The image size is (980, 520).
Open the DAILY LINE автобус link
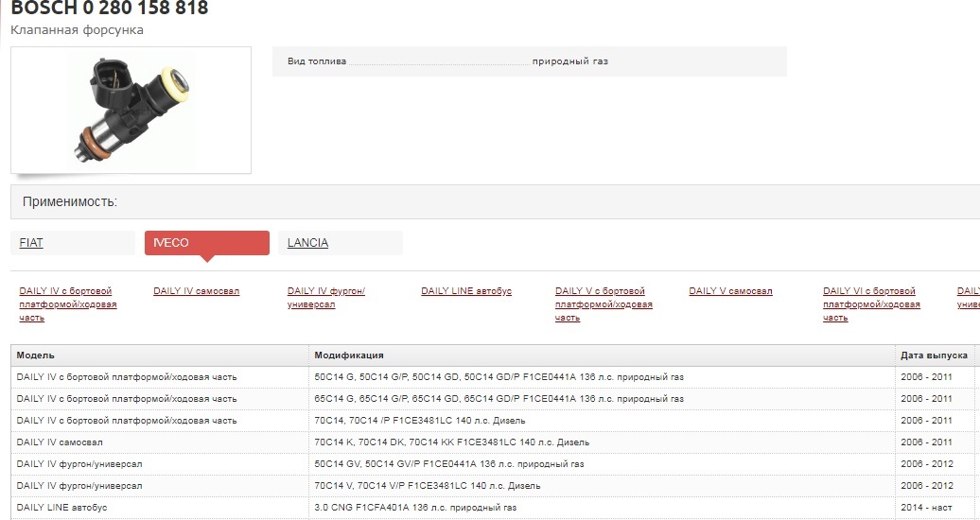(x=466, y=291)
